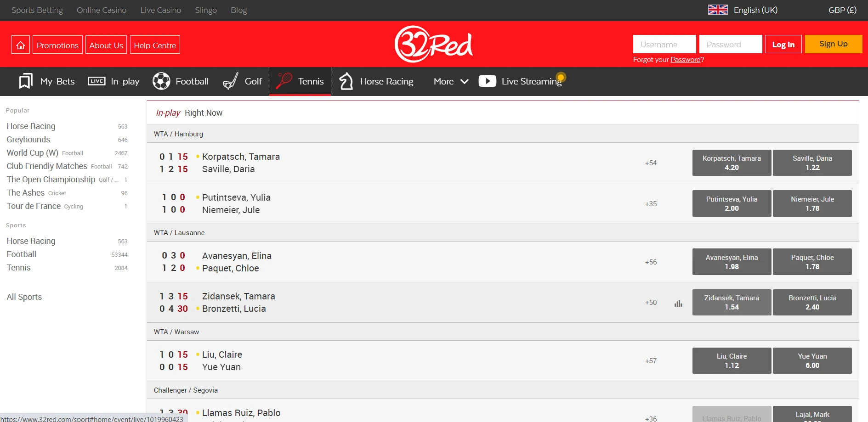This screenshot has width=868, height=422.
Task: Bet on Putintseva, Yulia at 2.00
Action: pyautogui.click(x=732, y=203)
